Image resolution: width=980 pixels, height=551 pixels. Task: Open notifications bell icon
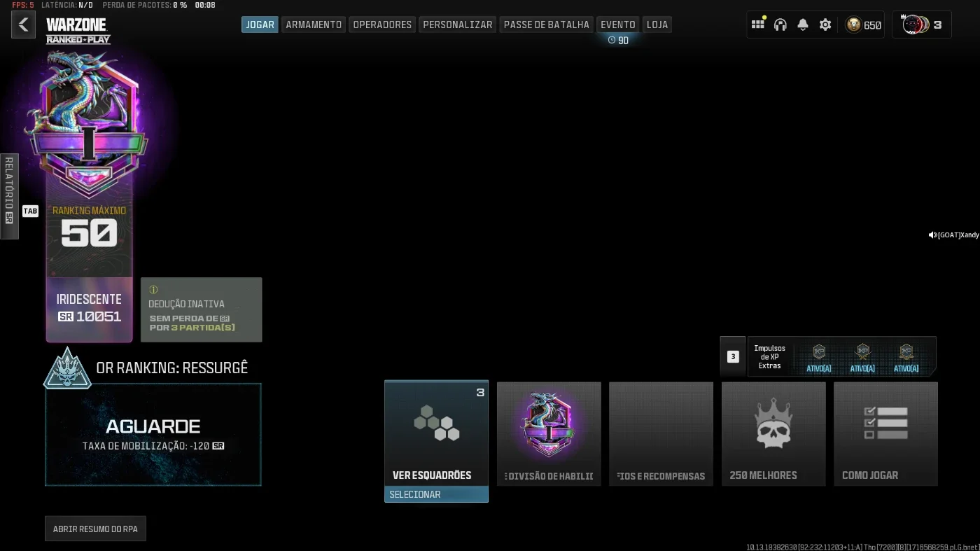pos(803,25)
